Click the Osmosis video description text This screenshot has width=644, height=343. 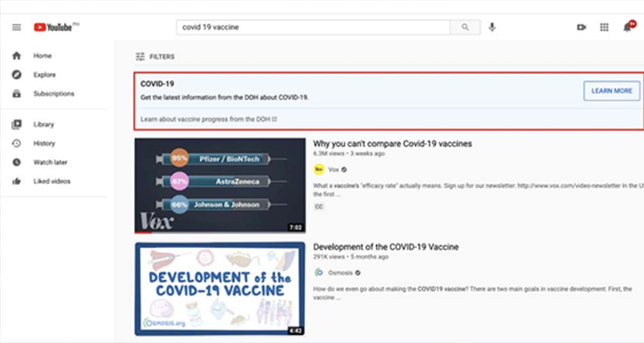pyautogui.click(x=472, y=293)
